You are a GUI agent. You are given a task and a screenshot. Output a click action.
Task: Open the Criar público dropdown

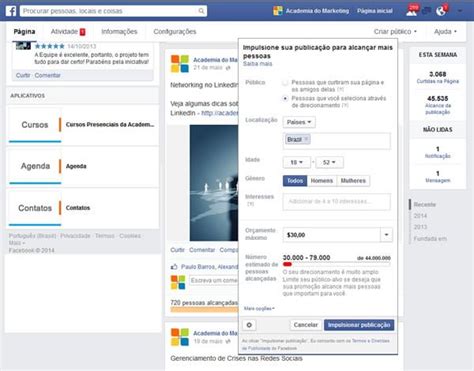(395, 32)
